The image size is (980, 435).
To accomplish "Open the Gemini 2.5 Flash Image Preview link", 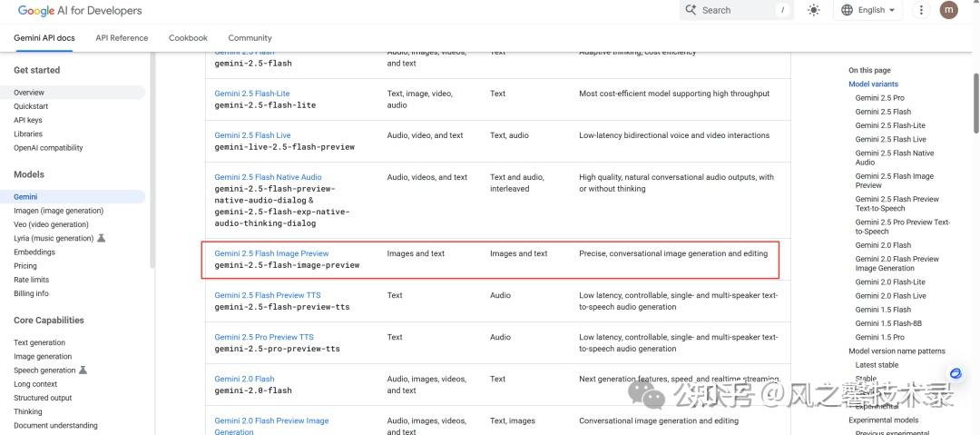I will [271, 253].
